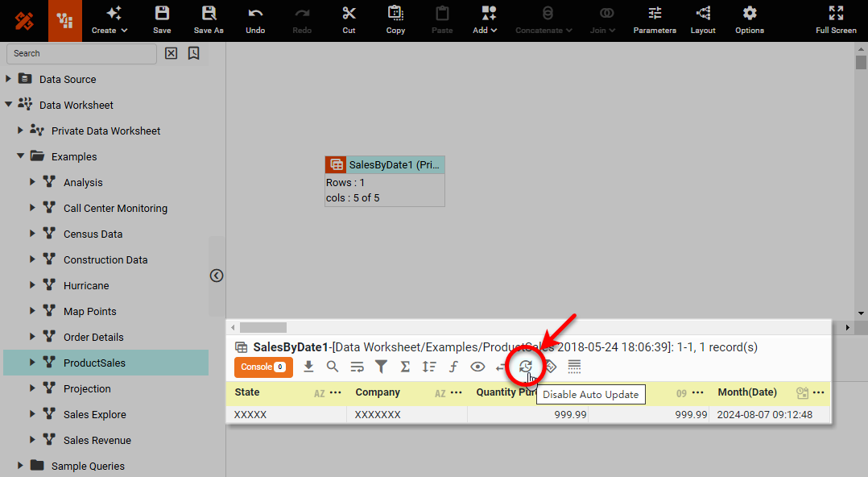Click the Save button
The width and height of the screenshot is (868, 477).
(161, 19)
